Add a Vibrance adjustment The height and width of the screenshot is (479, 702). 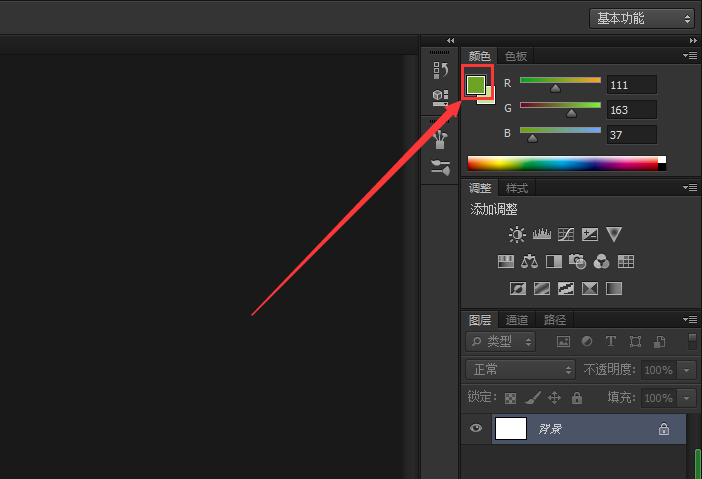coord(614,234)
